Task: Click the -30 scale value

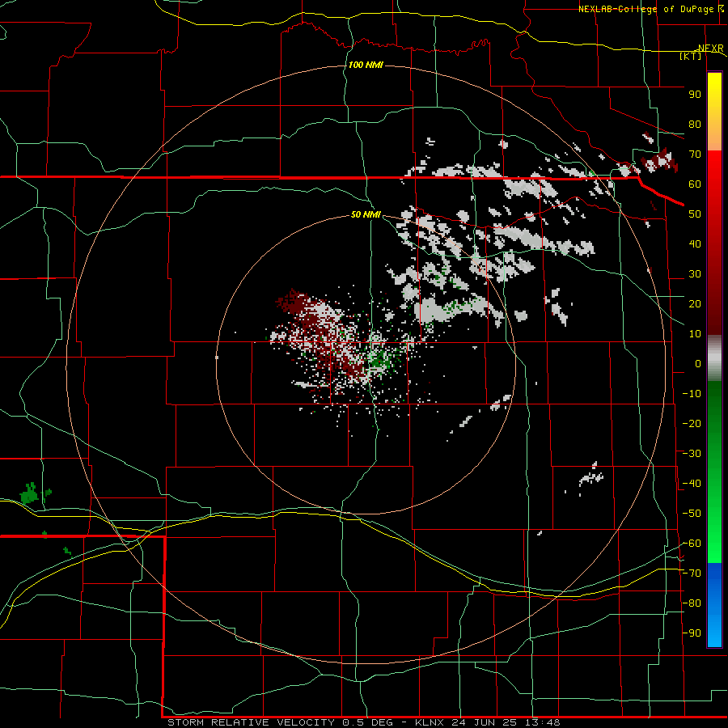Action: [692, 454]
